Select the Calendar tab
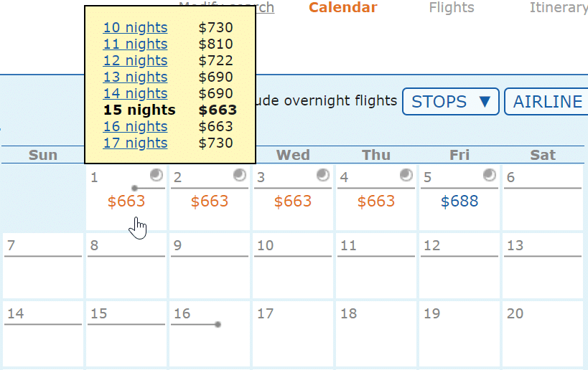The width and height of the screenshot is (588, 370). click(x=342, y=7)
